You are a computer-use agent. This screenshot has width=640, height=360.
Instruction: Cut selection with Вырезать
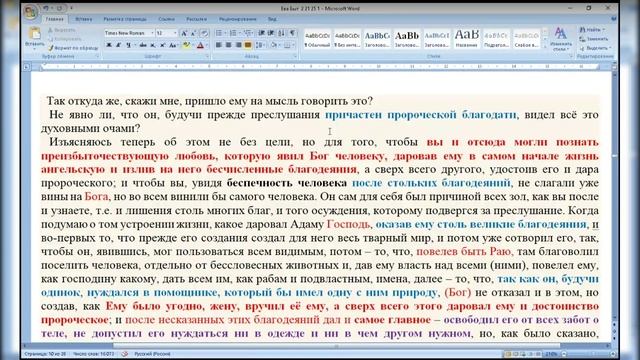click(x=61, y=30)
